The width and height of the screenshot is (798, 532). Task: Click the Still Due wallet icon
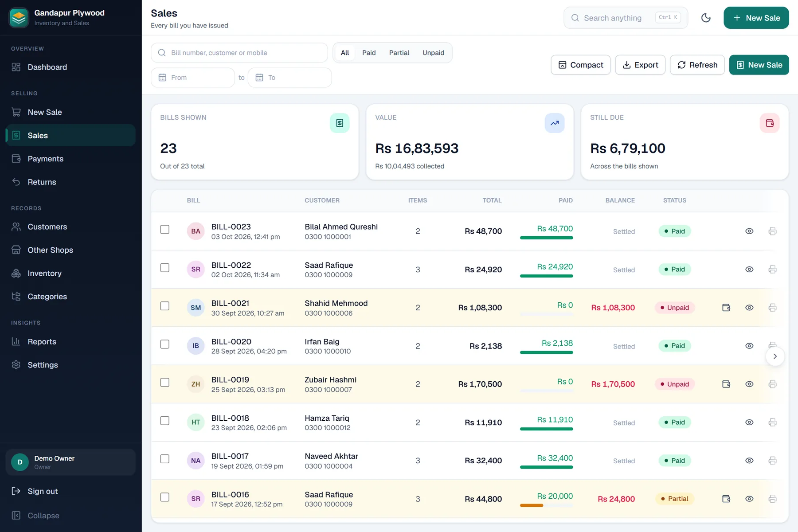(x=770, y=123)
